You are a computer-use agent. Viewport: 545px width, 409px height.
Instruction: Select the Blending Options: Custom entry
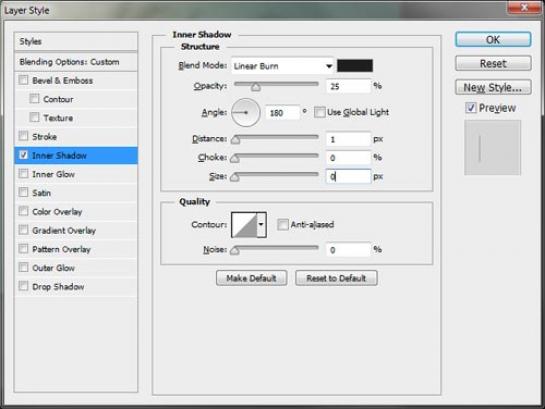(x=76, y=62)
